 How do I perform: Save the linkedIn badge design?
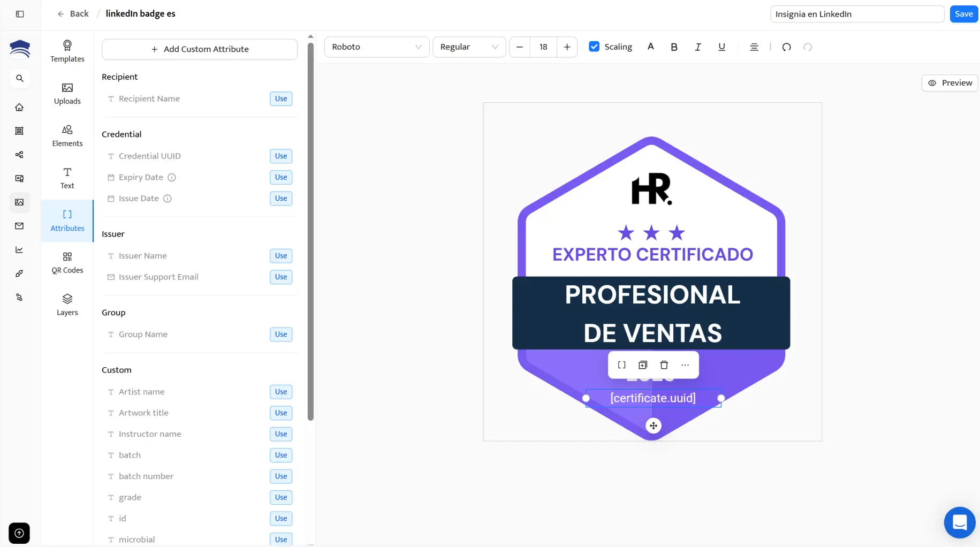pyautogui.click(x=963, y=14)
